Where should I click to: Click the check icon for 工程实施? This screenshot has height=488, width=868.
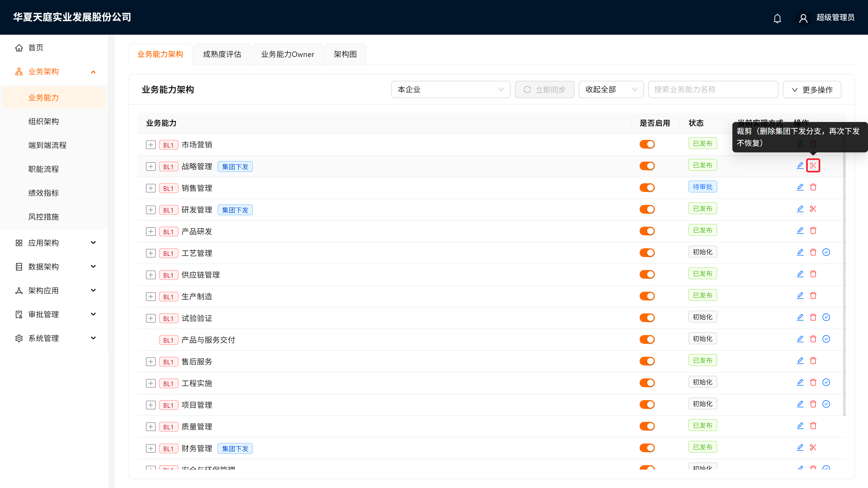click(826, 383)
